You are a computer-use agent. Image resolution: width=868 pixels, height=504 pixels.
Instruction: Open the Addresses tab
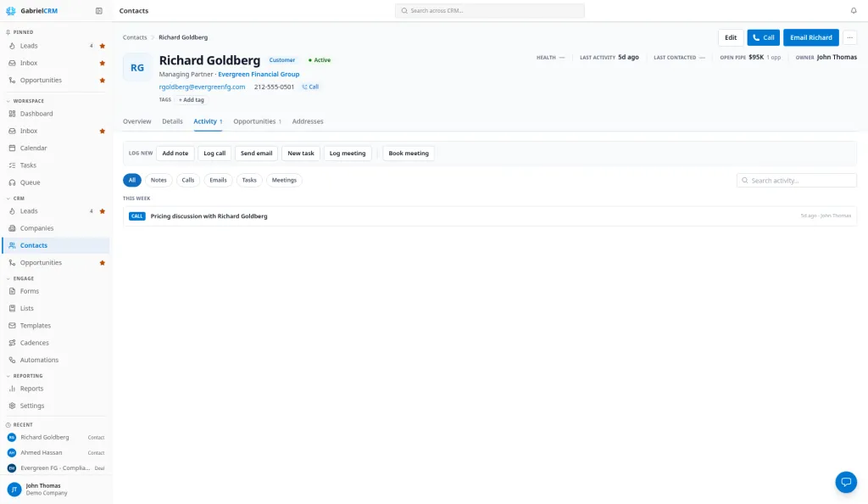tap(308, 121)
